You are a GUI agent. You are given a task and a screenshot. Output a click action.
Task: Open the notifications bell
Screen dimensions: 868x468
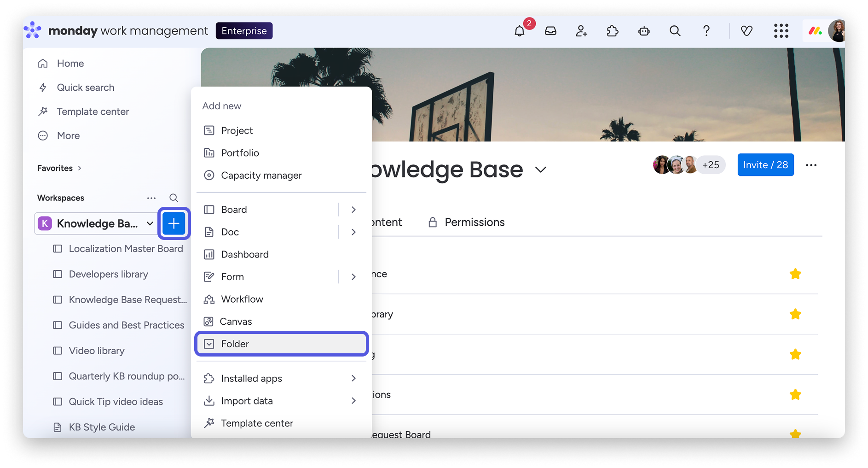tap(520, 31)
